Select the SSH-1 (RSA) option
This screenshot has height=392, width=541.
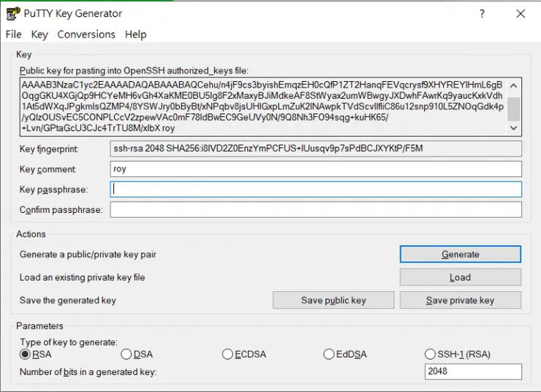tap(430, 354)
